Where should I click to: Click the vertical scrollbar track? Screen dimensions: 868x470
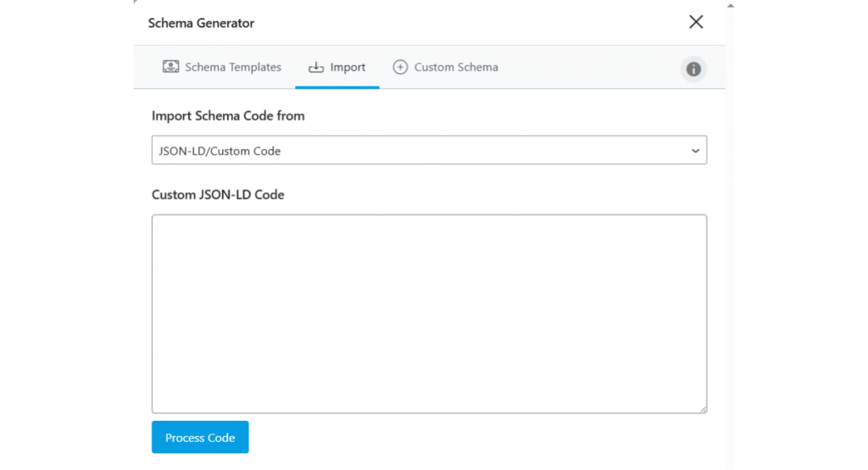coord(730,254)
